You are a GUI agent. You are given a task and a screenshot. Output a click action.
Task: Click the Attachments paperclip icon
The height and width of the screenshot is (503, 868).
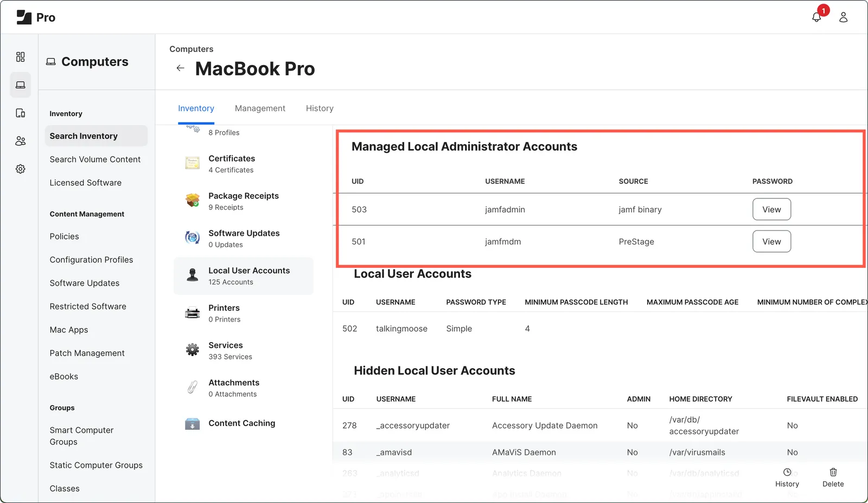[192, 387]
